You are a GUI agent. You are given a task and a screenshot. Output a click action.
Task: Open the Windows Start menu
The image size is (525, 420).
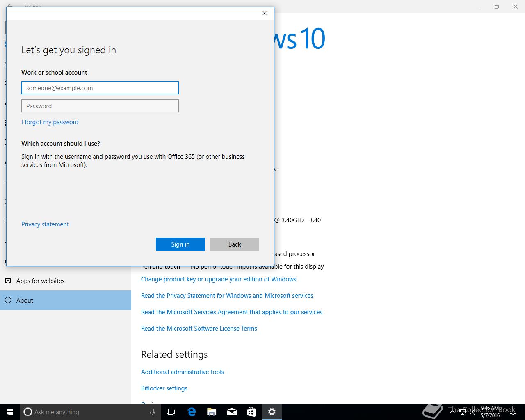coord(10,412)
